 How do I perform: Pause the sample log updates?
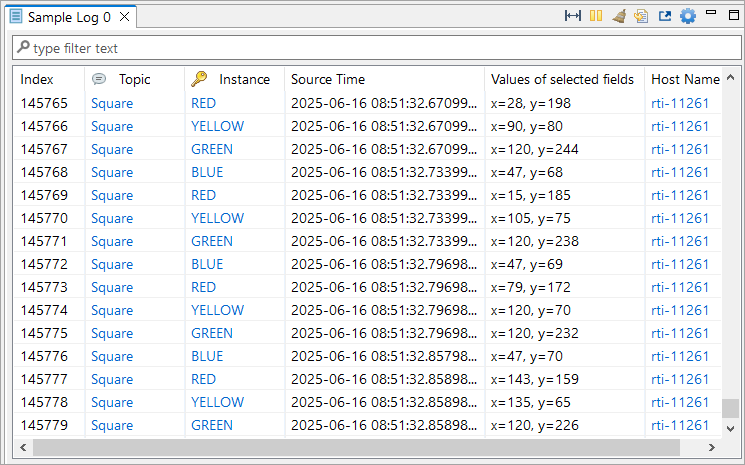[596, 16]
